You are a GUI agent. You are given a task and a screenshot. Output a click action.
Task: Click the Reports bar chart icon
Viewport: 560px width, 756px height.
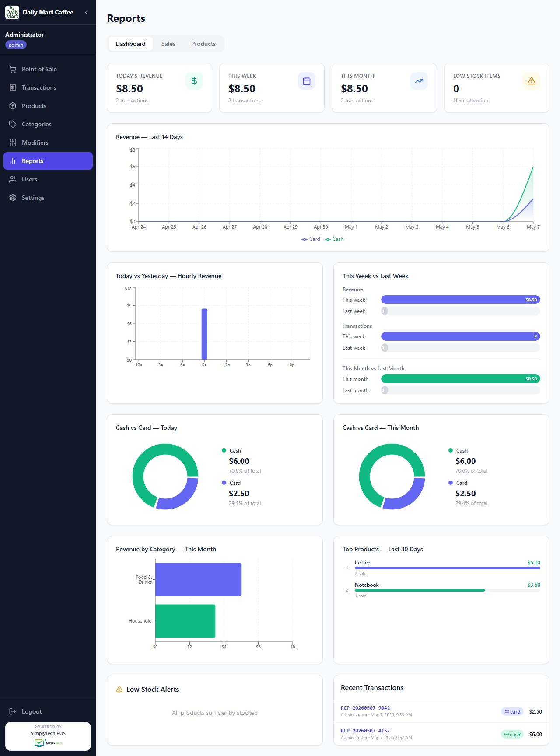(13, 161)
